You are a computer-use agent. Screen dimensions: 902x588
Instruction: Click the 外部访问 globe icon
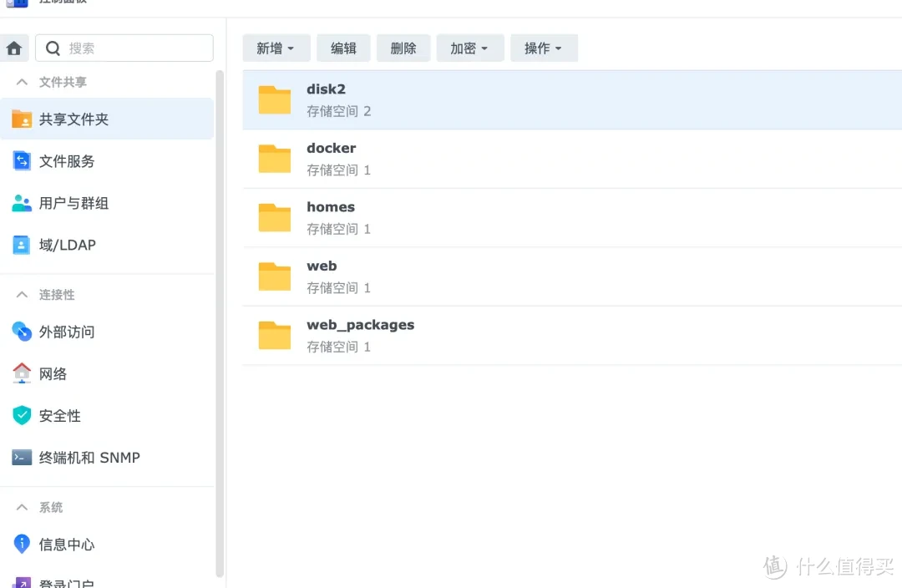(21, 332)
